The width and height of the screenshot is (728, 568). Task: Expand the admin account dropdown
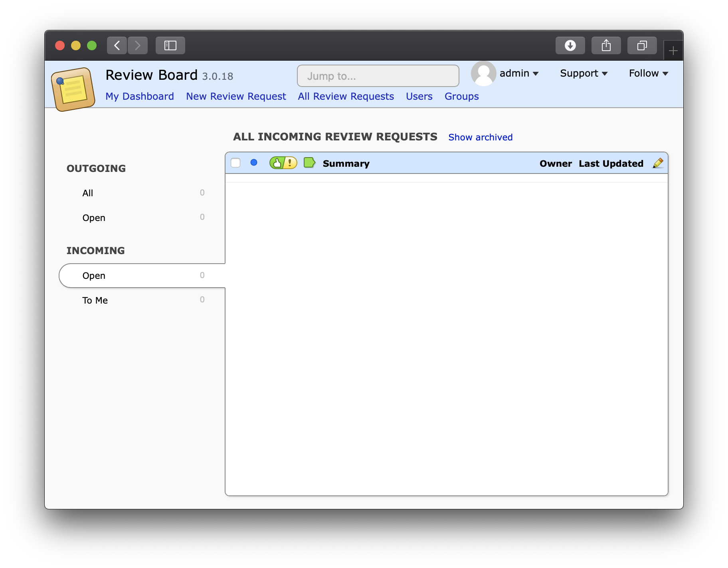[519, 73]
